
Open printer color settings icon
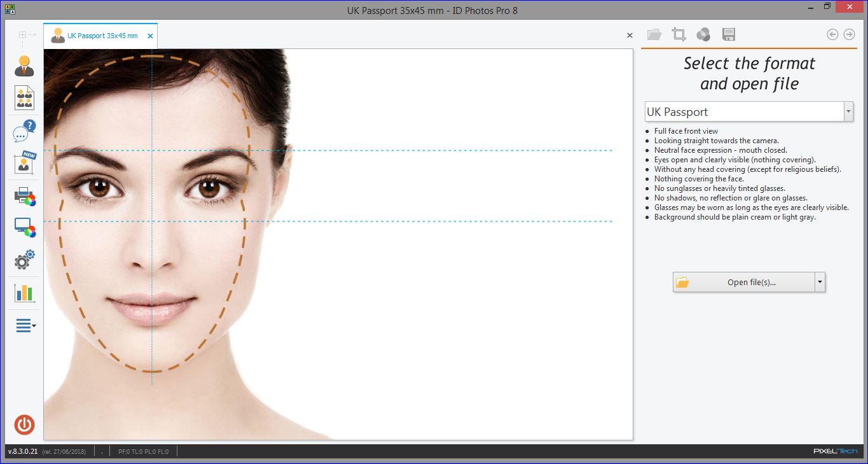coord(24,197)
